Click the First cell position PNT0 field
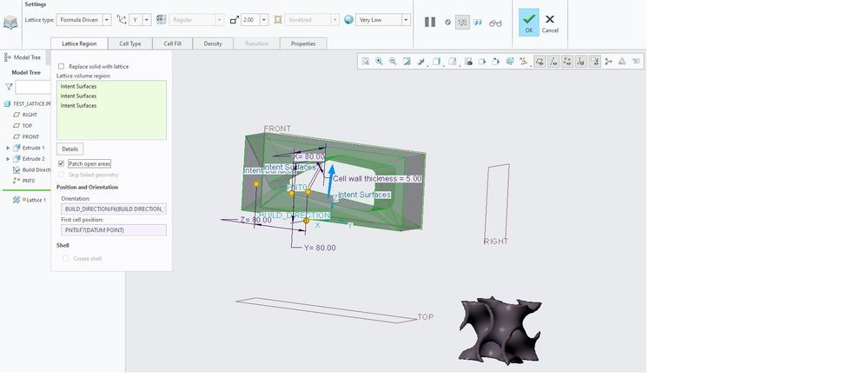Viewport: 868px width, 378px height. [x=111, y=230]
